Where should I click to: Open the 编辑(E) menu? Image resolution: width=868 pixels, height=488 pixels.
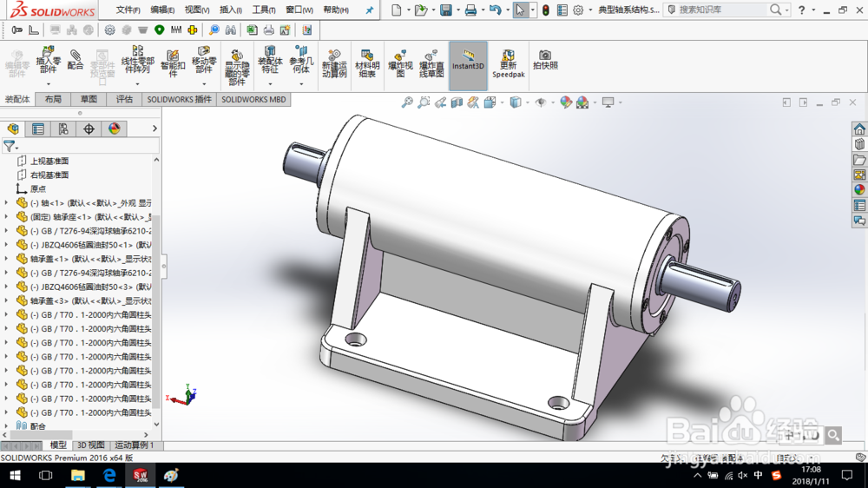tap(162, 10)
